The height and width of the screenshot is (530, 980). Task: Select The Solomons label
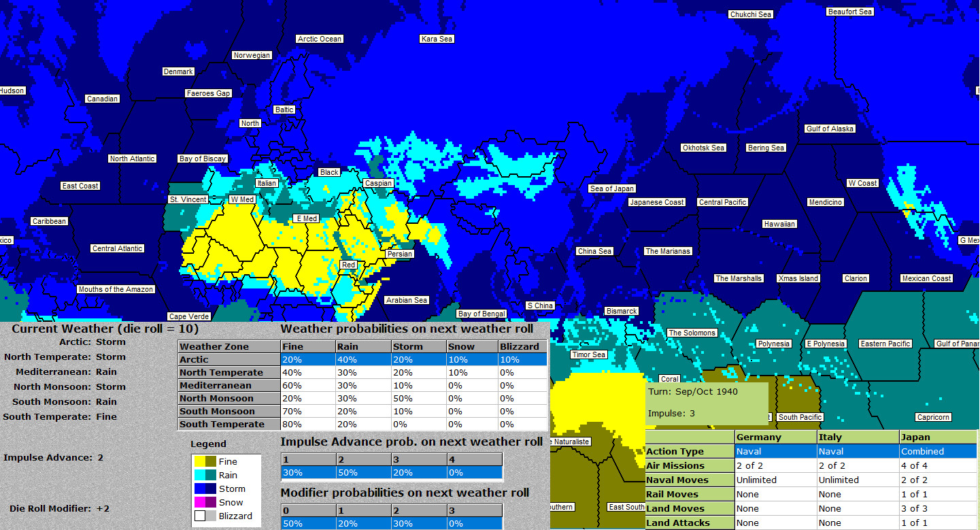click(692, 333)
